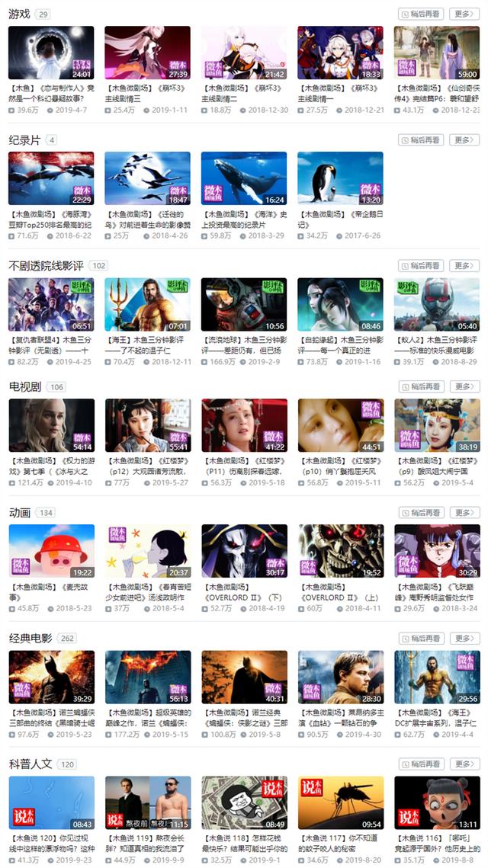Click 稍后再看 in the 动画 section
Screen dimensions: 488x868
tap(420, 513)
